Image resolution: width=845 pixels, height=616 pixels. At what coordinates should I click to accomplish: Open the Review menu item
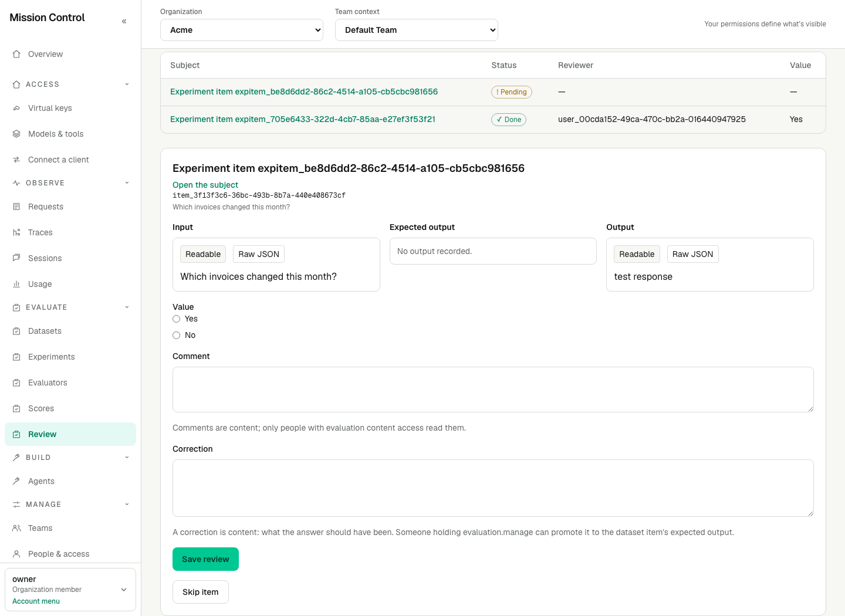(70, 434)
